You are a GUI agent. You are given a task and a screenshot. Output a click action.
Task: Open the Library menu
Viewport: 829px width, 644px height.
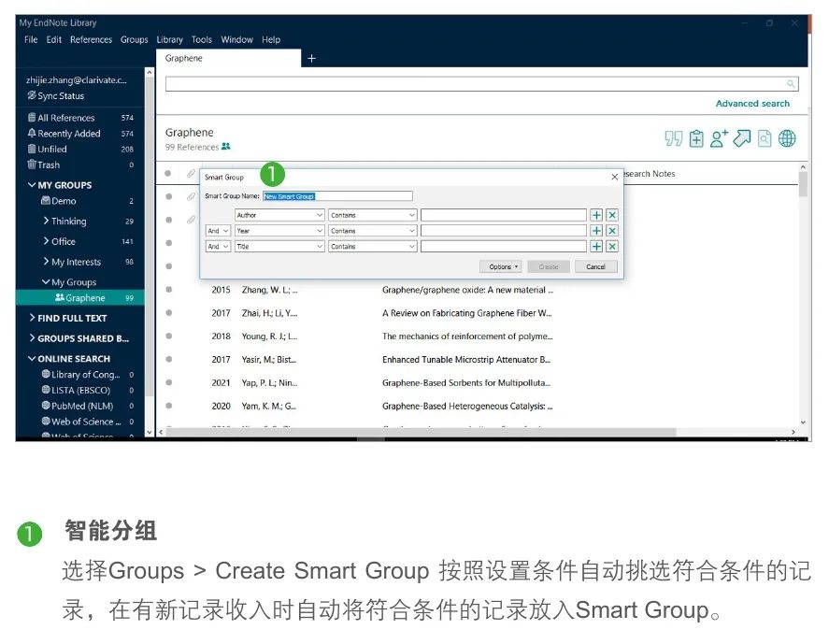coord(170,39)
